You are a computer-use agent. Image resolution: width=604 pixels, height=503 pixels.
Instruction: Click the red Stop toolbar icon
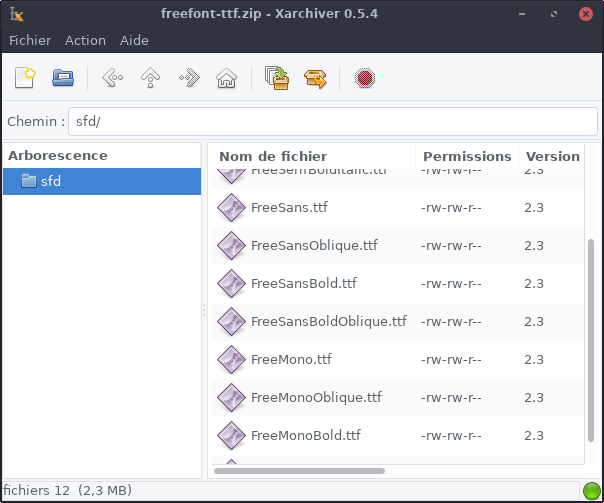point(364,78)
